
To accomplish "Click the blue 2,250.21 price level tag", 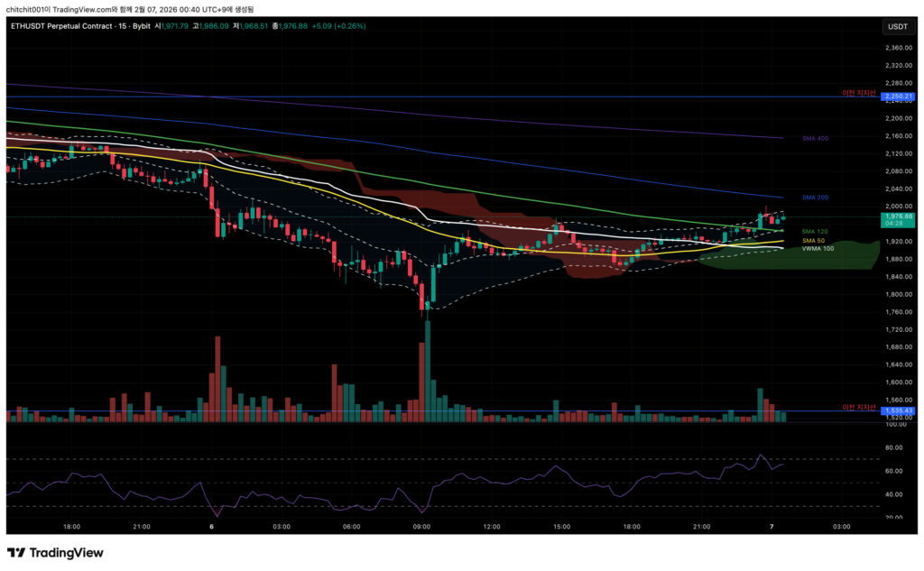I will pyautogui.click(x=899, y=97).
